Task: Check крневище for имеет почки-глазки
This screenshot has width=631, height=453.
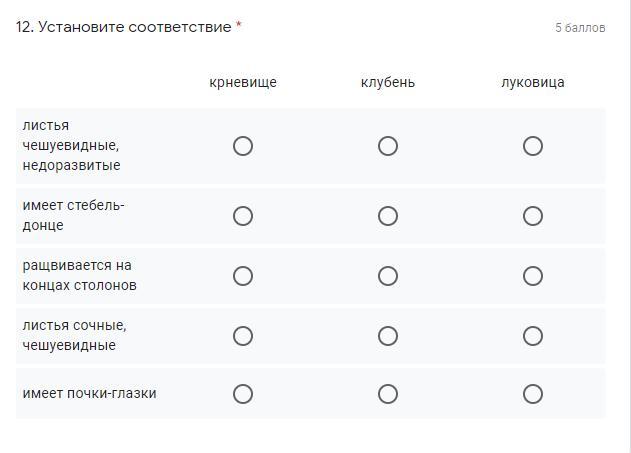Action: pos(243,394)
